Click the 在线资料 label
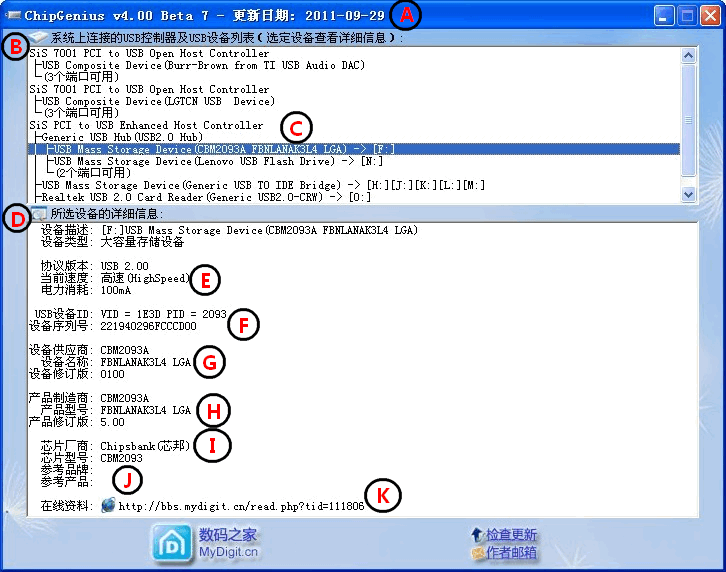The height and width of the screenshot is (572, 726). 67,506
